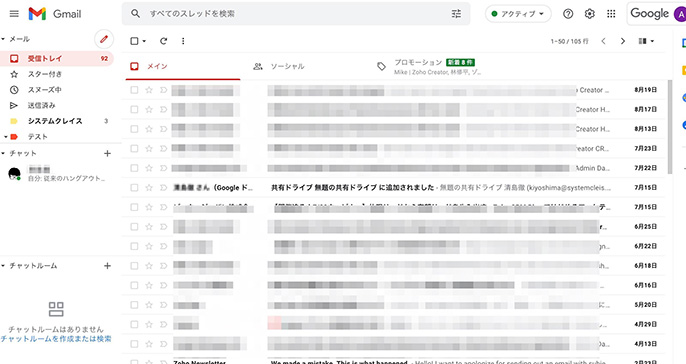The image size is (686, 364).
Task: Select the 6月16日 email checkbox
Action: tap(134, 285)
